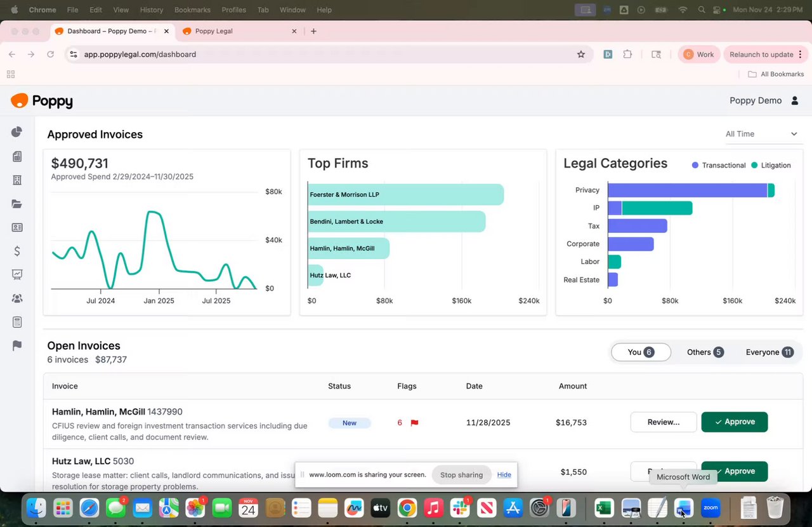Open the pie chart dashboard sidebar icon

(x=17, y=132)
